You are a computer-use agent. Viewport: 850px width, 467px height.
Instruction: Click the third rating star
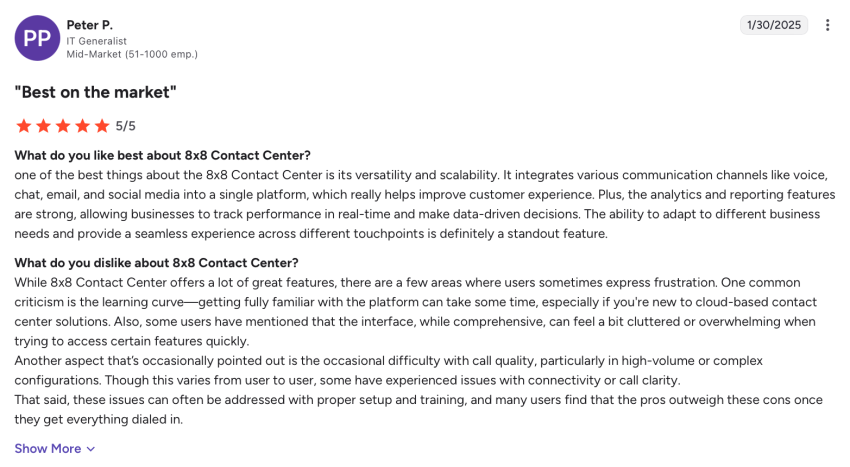[63, 126]
